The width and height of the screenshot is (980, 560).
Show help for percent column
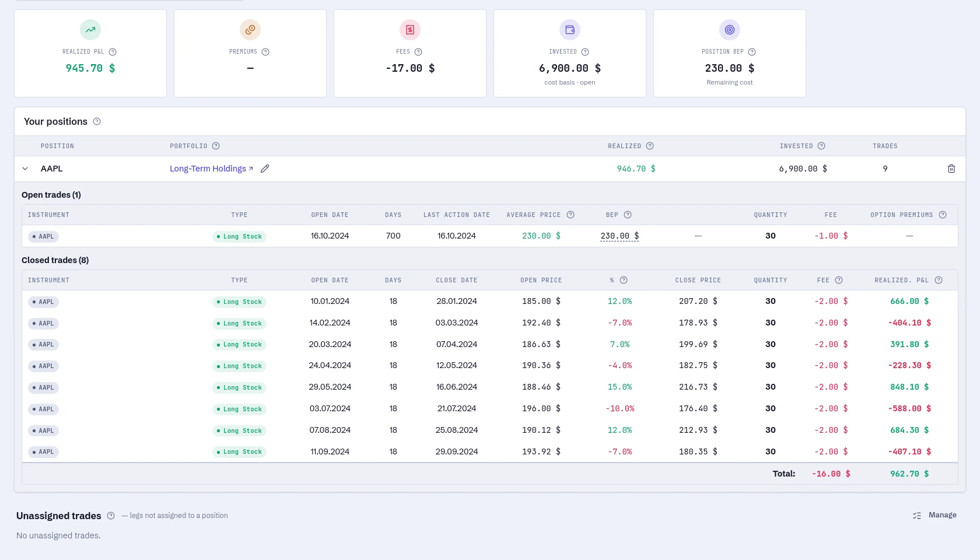[x=624, y=280]
